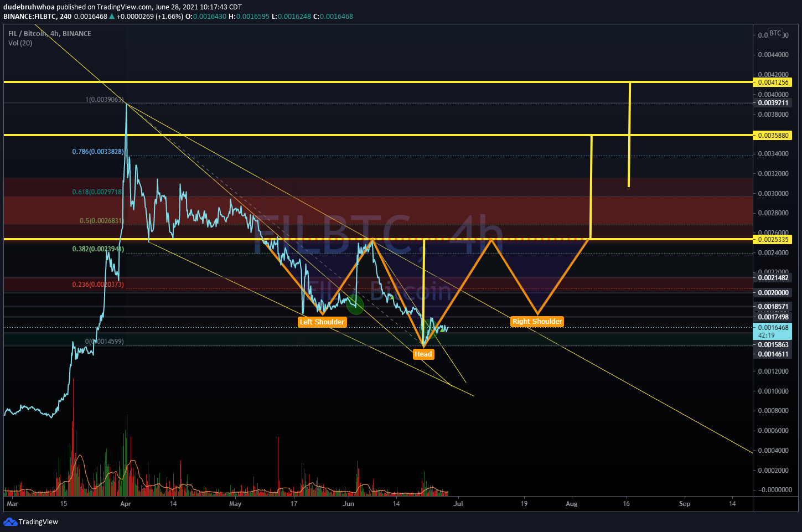Select the orange Head label
The image size is (802, 532).
tap(423, 354)
